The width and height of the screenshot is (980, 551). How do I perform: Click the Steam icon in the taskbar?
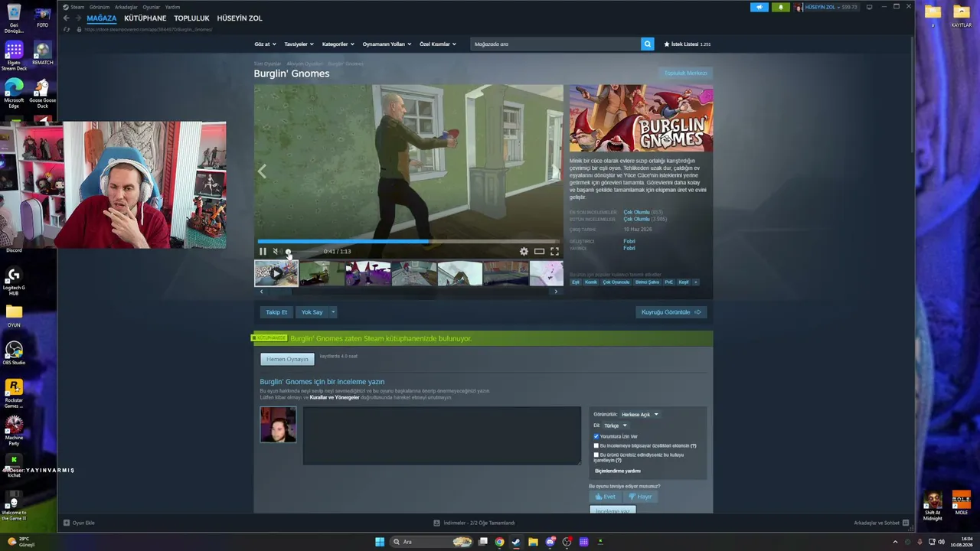click(516, 542)
